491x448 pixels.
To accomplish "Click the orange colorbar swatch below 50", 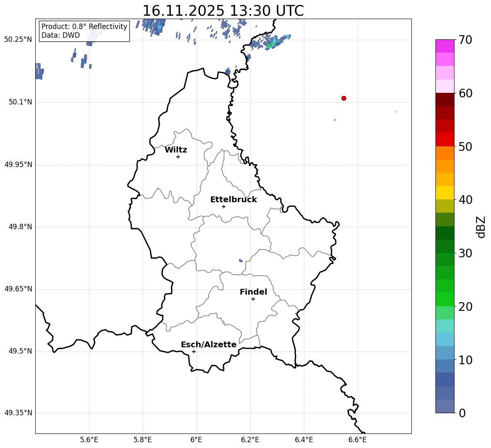I will coord(445,153).
